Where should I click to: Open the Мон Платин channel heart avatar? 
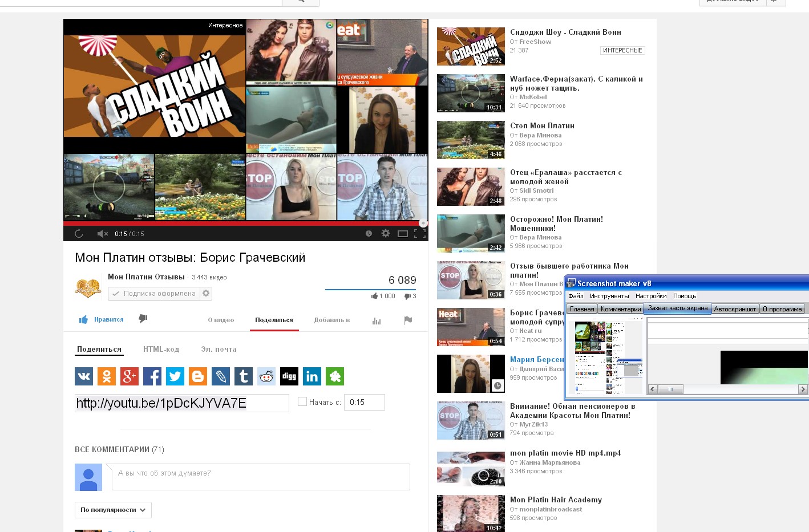click(x=88, y=288)
